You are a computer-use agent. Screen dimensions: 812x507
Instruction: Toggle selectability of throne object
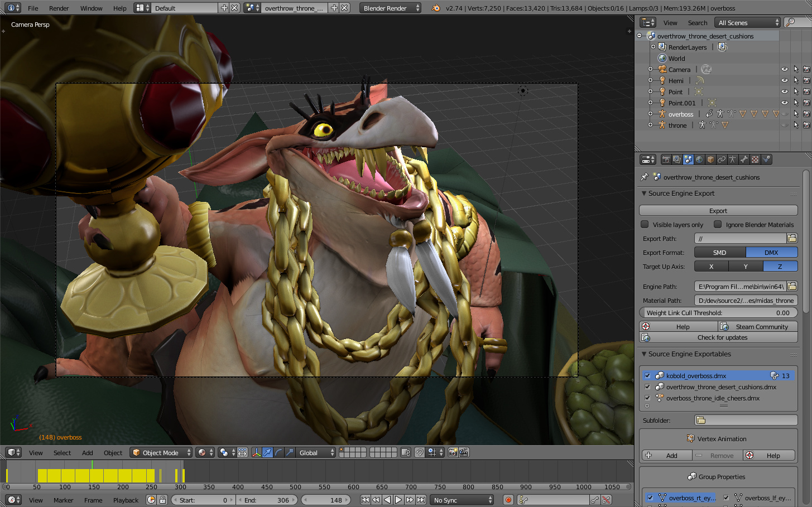pyautogui.click(x=796, y=125)
